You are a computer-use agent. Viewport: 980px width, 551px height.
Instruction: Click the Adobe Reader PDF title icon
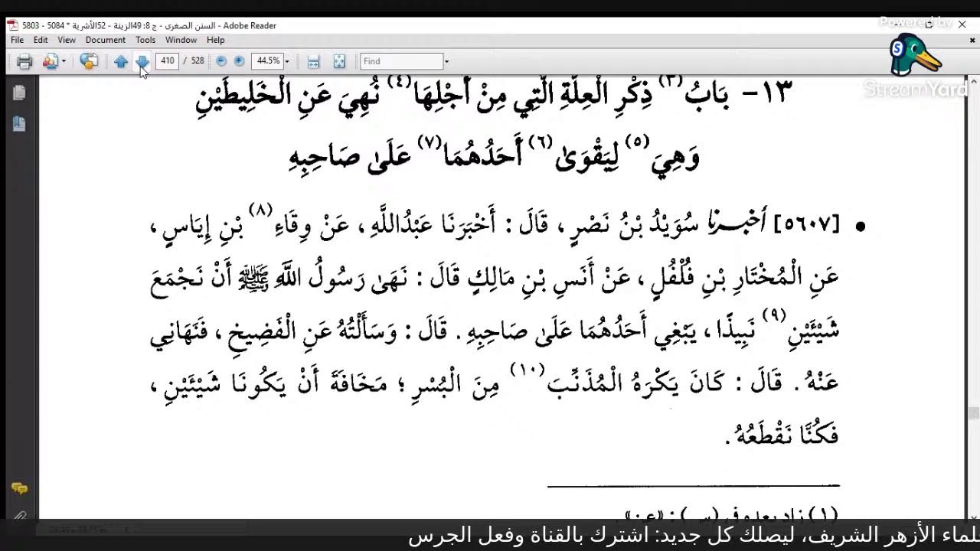point(12,25)
